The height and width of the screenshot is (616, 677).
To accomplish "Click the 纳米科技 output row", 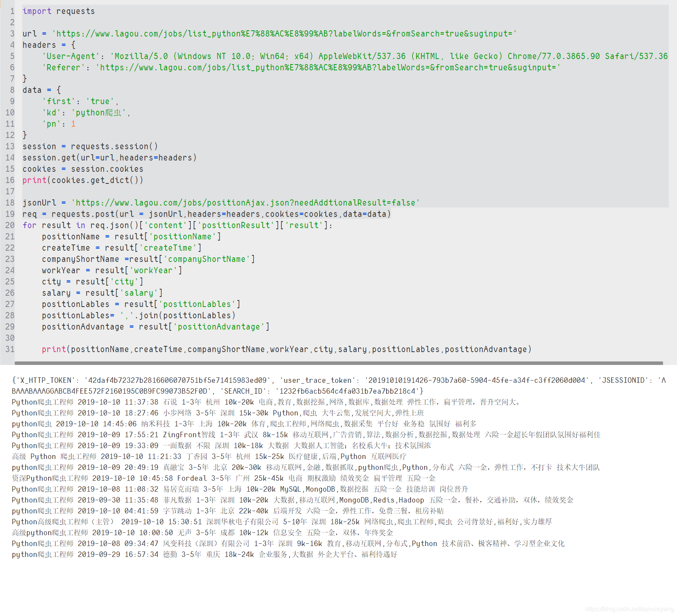I will point(244,424).
